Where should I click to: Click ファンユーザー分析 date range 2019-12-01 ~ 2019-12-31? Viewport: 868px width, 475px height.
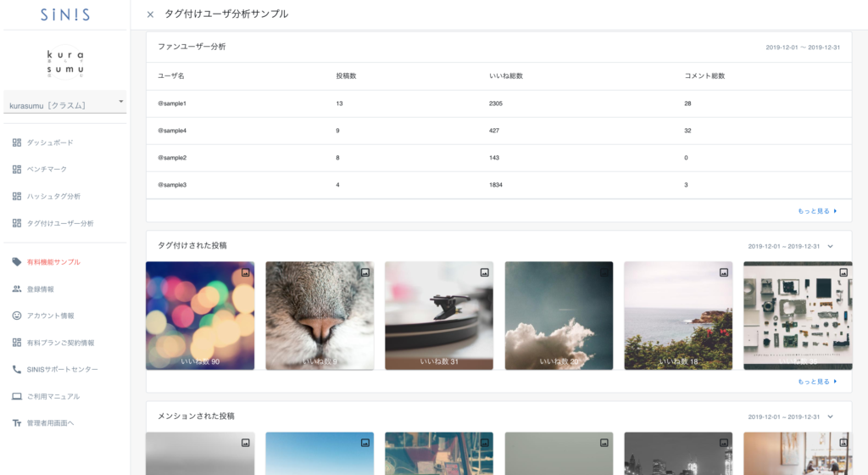803,47
